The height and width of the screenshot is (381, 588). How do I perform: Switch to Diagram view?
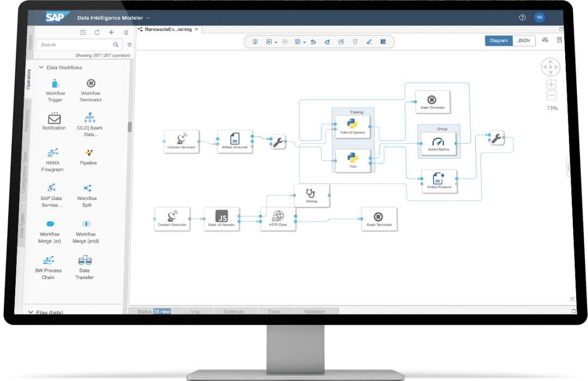[x=499, y=40]
